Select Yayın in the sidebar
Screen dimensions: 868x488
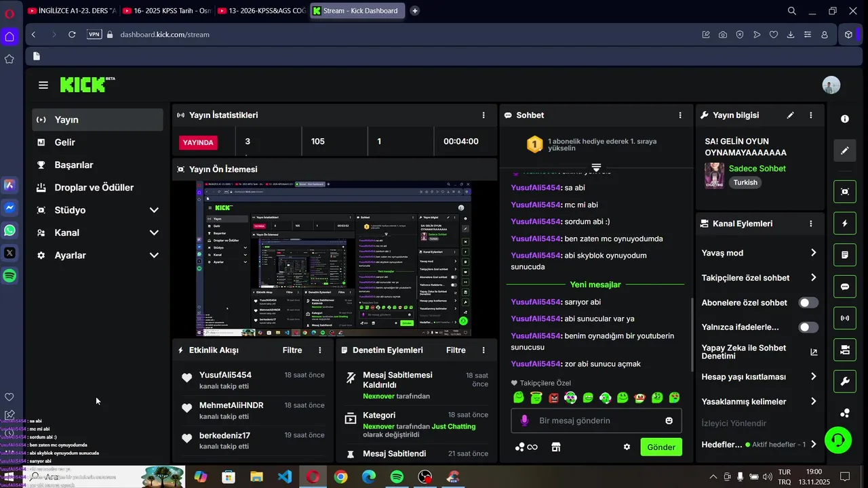pyautogui.click(x=98, y=120)
